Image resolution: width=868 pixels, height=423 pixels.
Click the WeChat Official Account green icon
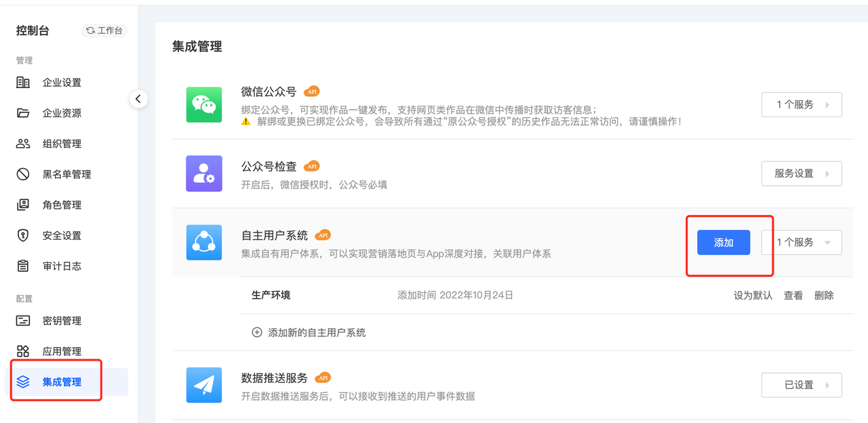tap(204, 104)
